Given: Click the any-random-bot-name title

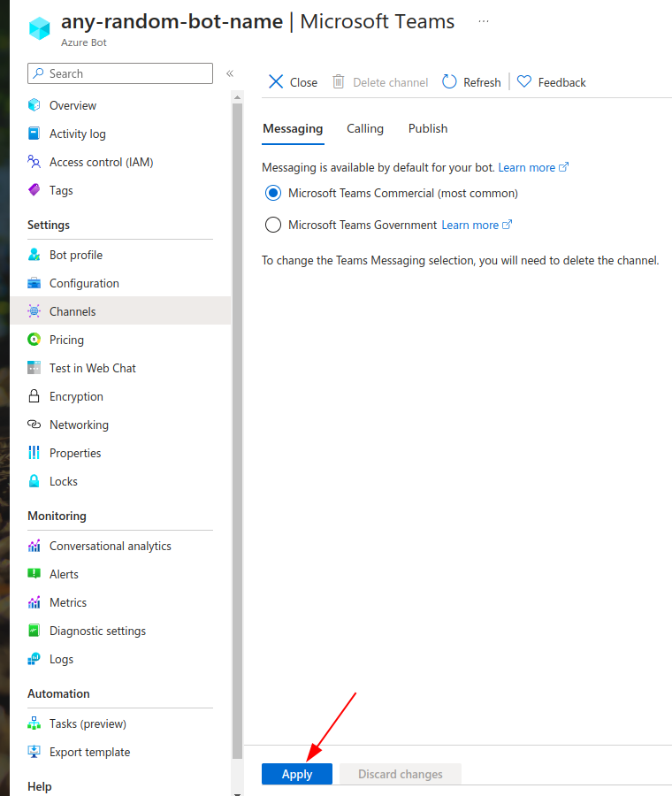Looking at the screenshot, I should (172, 21).
